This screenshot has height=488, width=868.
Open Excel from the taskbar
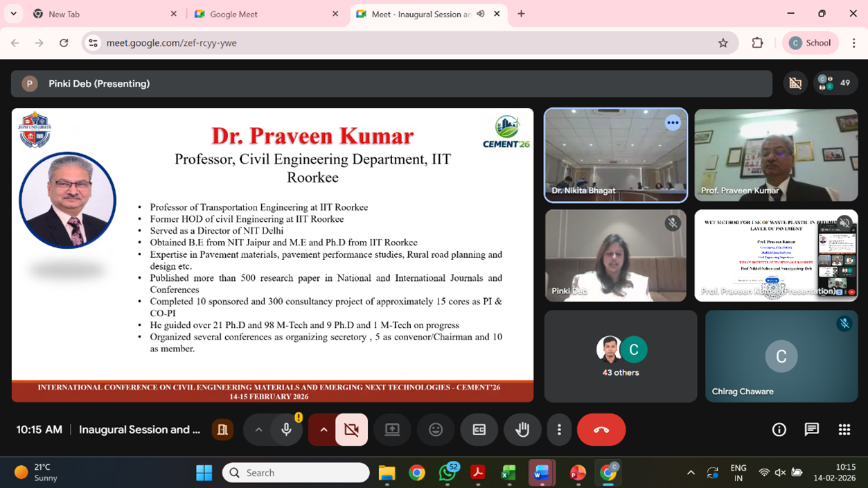pyautogui.click(x=508, y=473)
